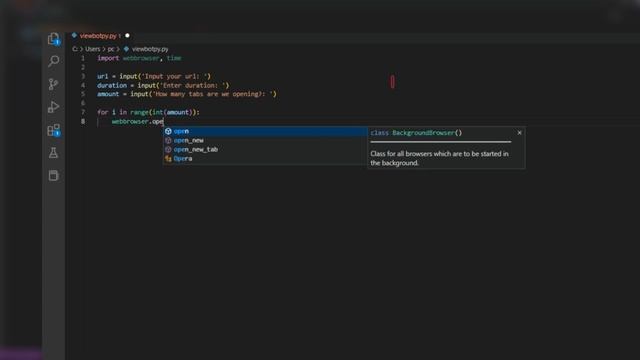Click the Python file icon on viewbotpy.py tab
This screenshot has width=640, height=360.
click(x=74, y=36)
